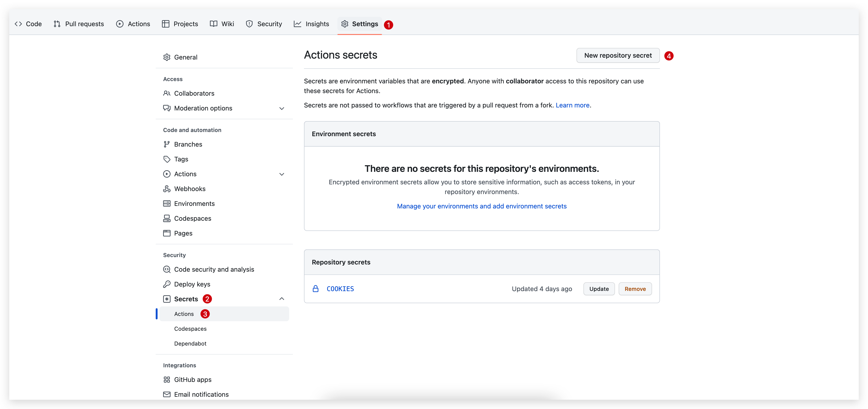Expand the Actions section chevron in sidebar
Viewport: 868px width, 409px height.
point(282,174)
